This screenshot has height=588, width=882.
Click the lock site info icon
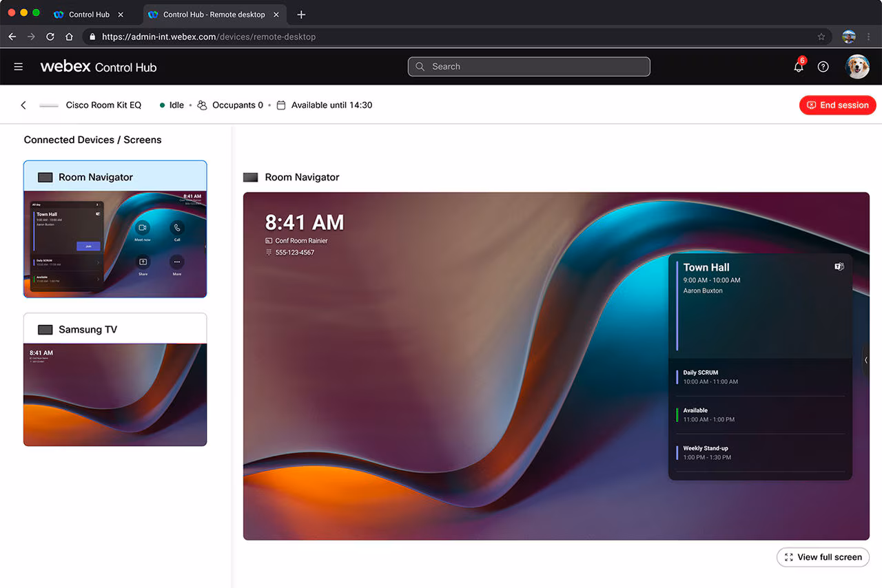pos(92,36)
